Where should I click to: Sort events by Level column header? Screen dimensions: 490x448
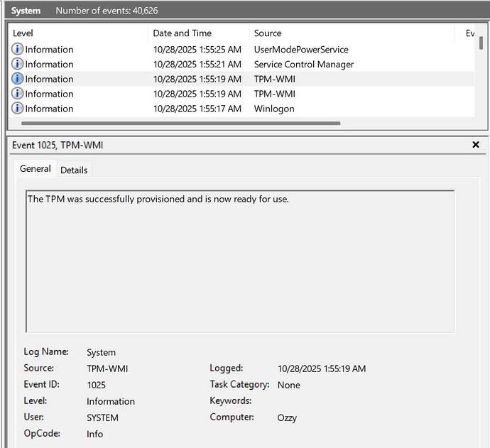(23, 33)
